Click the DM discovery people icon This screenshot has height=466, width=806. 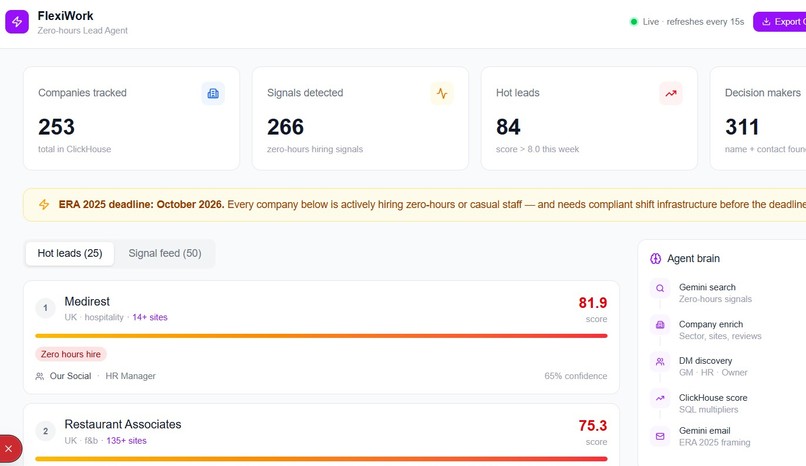click(660, 362)
